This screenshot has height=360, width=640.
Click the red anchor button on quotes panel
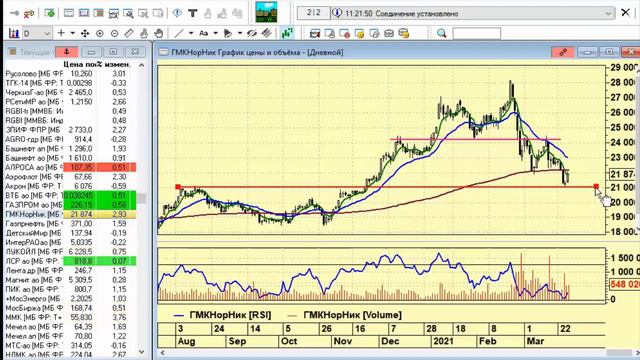(67, 52)
